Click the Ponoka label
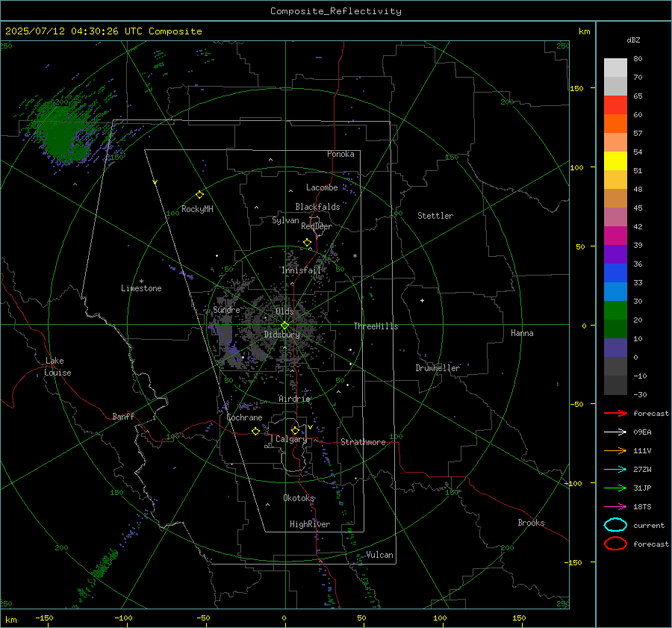Viewport: 672px width, 628px height. tap(340, 154)
